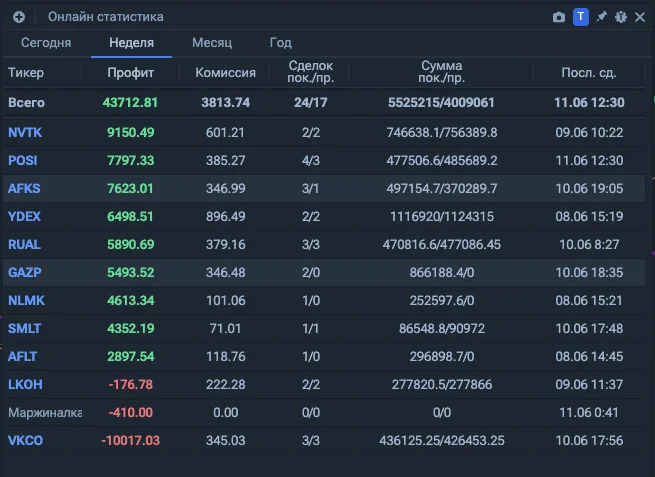Click LKOH loss value -176.78
This screenshot has height=477, width=655.
point(130,385)
